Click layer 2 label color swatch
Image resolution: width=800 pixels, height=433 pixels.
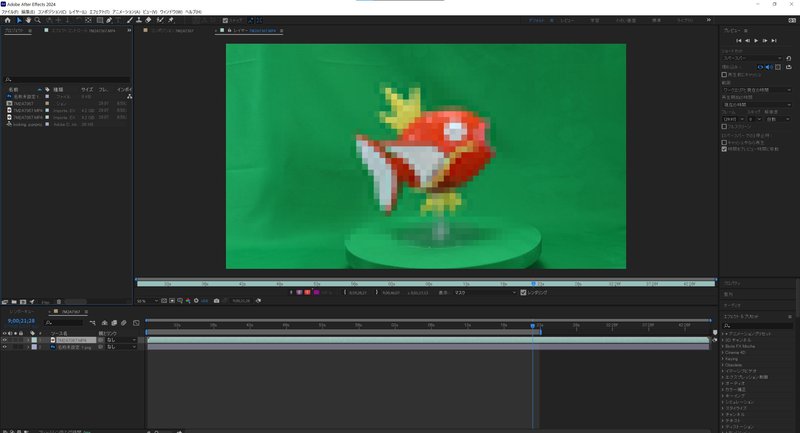[x=34, y=347]
